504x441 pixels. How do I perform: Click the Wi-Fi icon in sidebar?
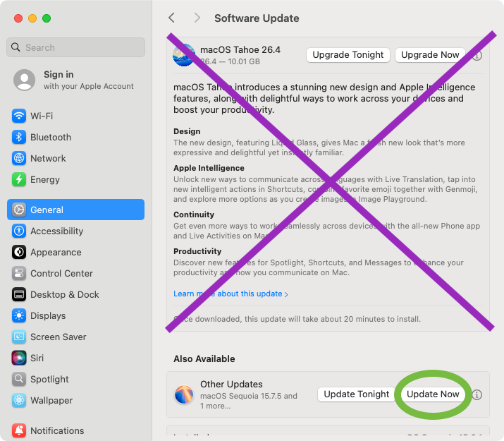[19, 116]
